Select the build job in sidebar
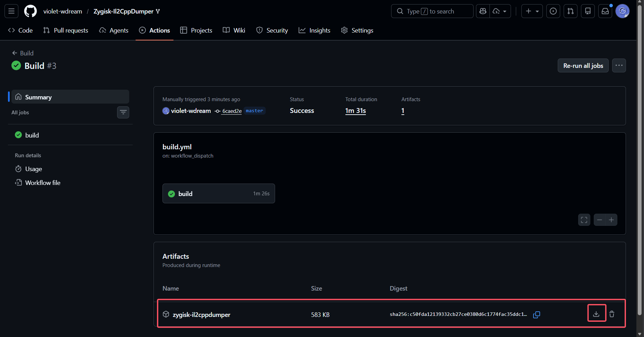644x337 pixels. 70,135
